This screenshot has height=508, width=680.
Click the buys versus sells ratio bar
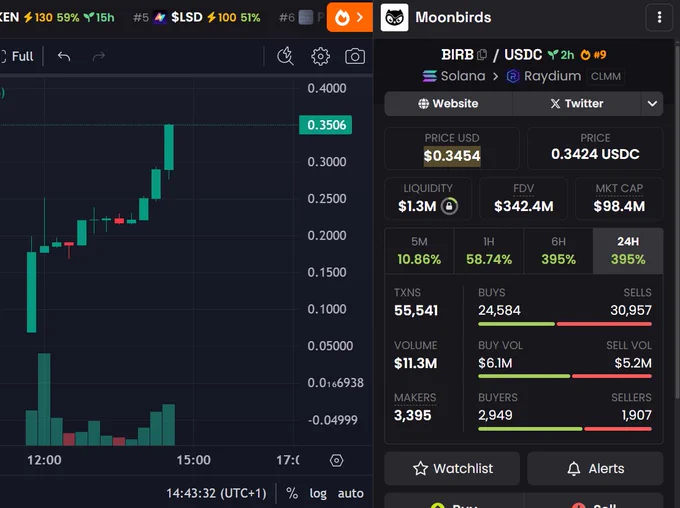(565, 324)
